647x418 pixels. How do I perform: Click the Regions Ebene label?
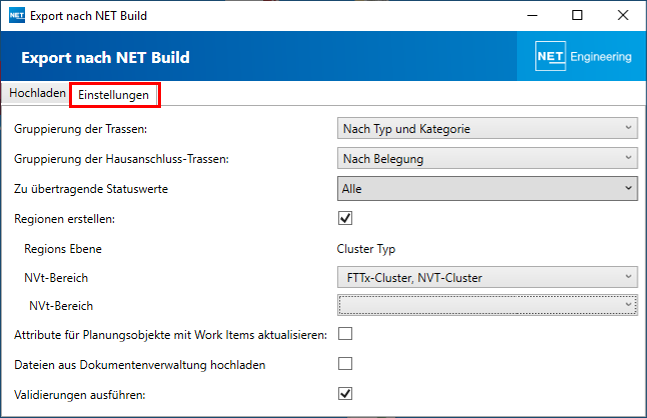click(x=63, y=249)
